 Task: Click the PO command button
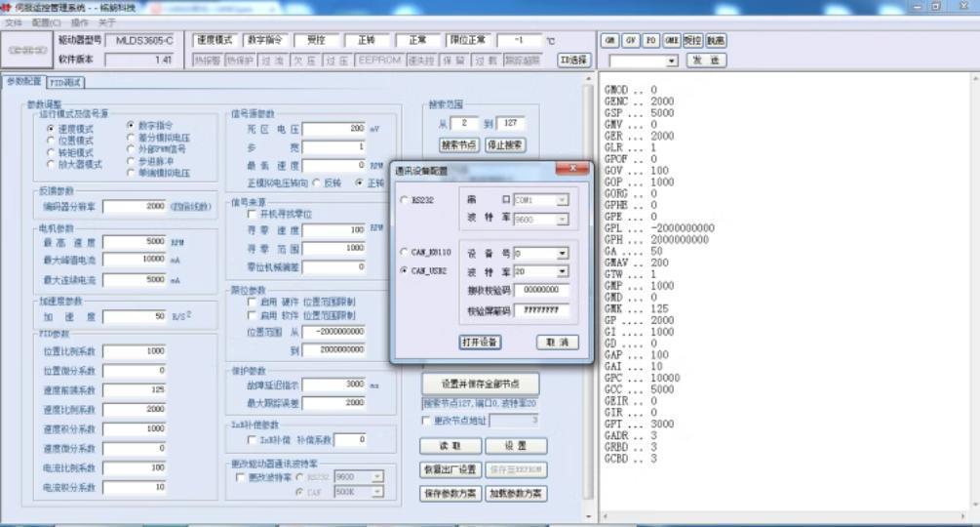[650, 41]
